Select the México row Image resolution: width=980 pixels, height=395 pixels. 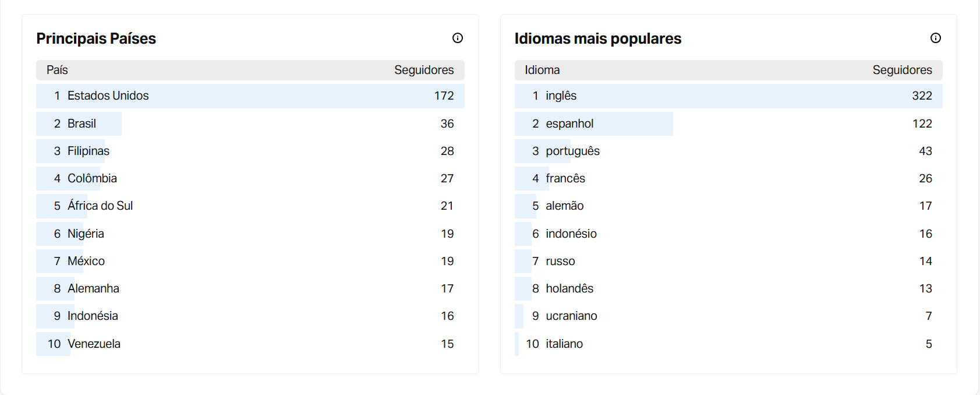250,261
